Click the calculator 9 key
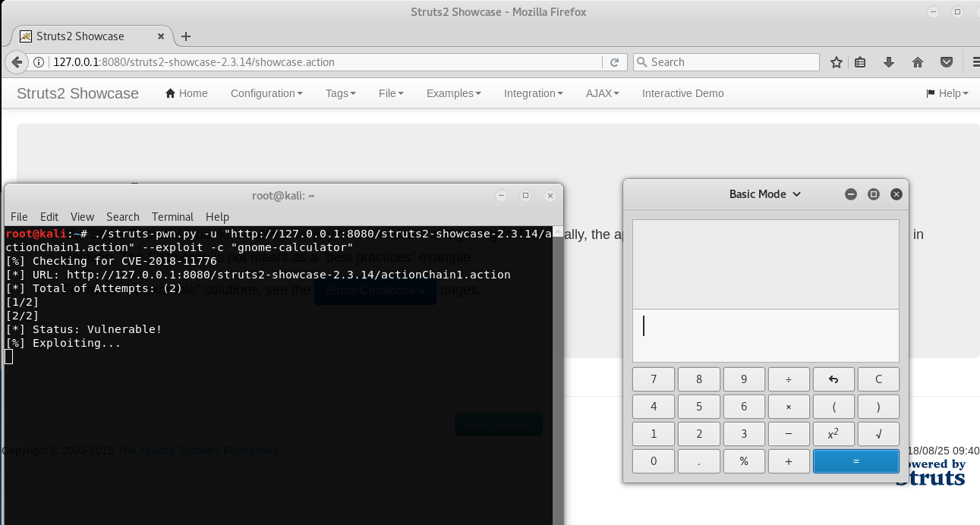 pos(744,379)
